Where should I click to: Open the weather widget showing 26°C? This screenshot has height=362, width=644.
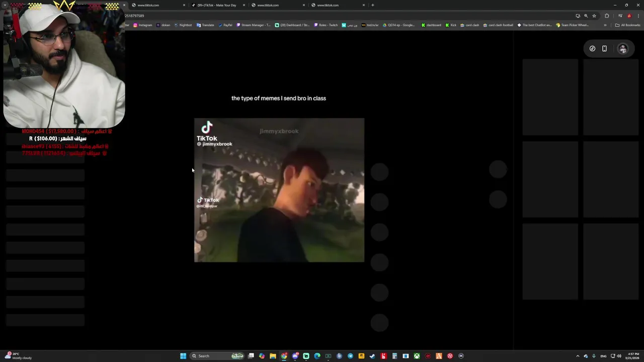[19, 356]
